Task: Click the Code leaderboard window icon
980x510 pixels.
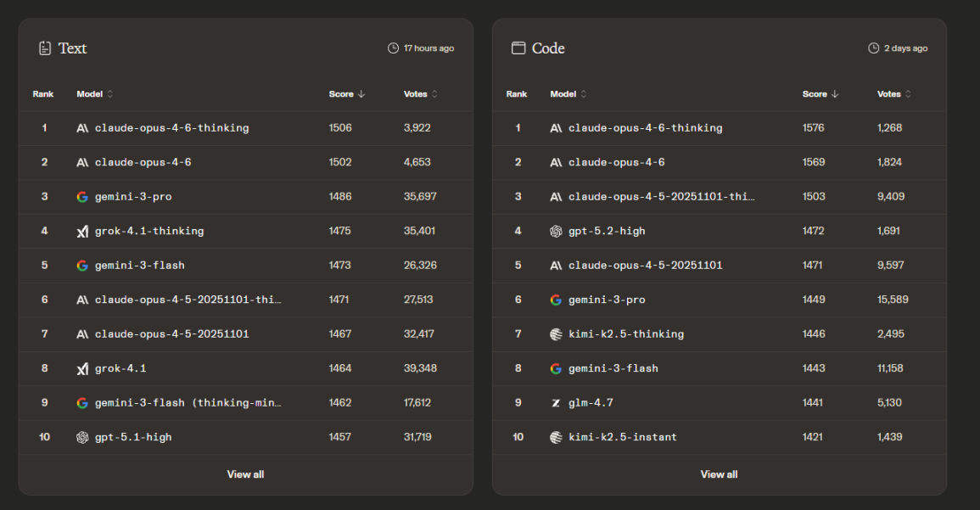Action: pos(518,48)
